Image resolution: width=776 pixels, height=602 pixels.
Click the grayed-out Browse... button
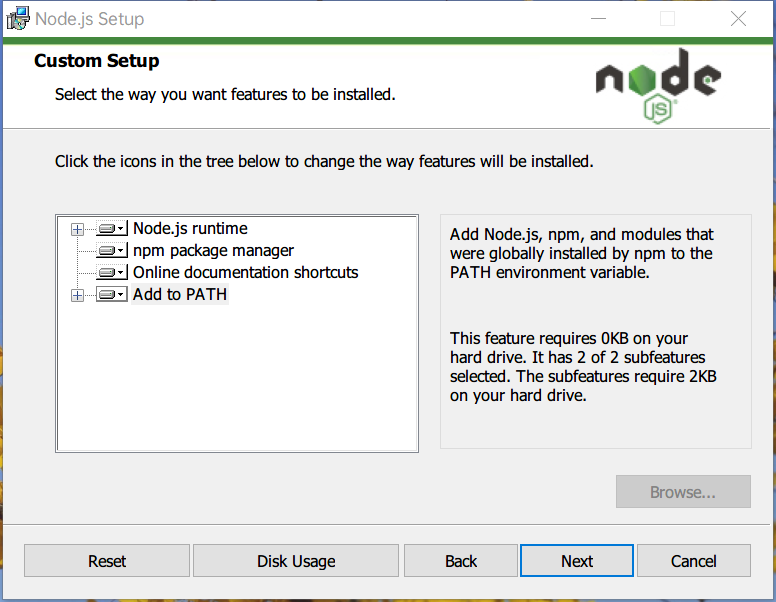pos(683,492)
